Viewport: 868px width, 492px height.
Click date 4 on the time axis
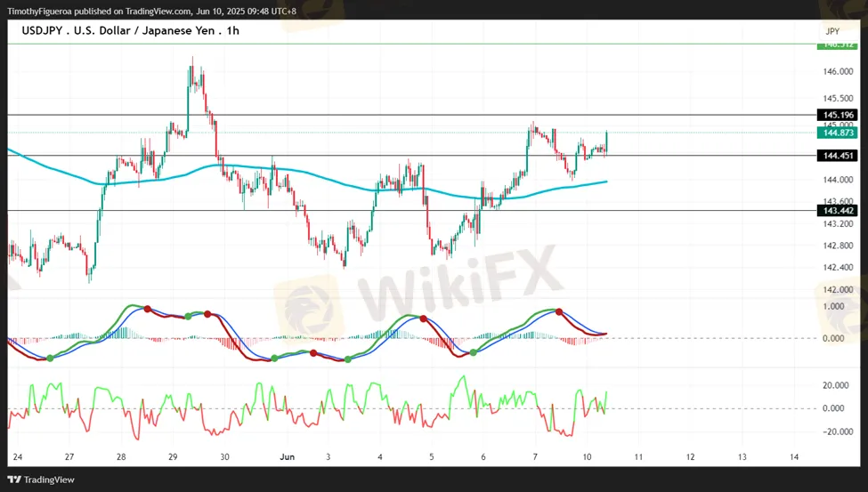(x=380, y=457)
